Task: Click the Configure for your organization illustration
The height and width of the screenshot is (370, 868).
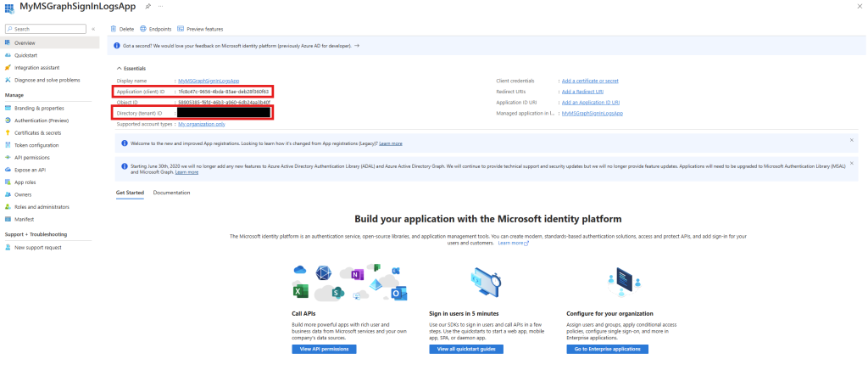Action: (623, 283)
